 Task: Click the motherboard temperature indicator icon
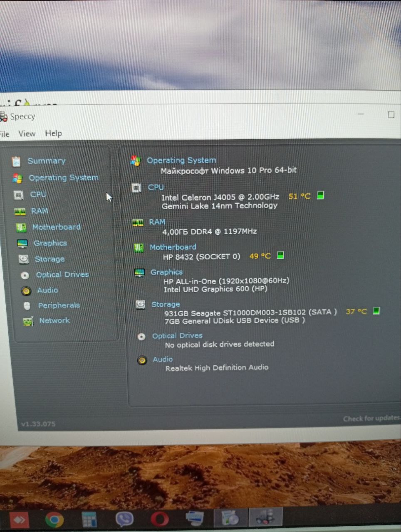coord(280,255)
